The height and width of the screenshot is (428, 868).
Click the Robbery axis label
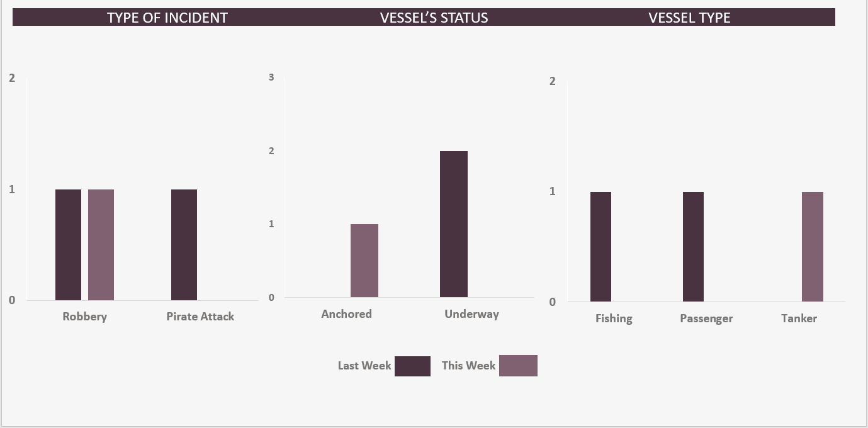[85, 317]
